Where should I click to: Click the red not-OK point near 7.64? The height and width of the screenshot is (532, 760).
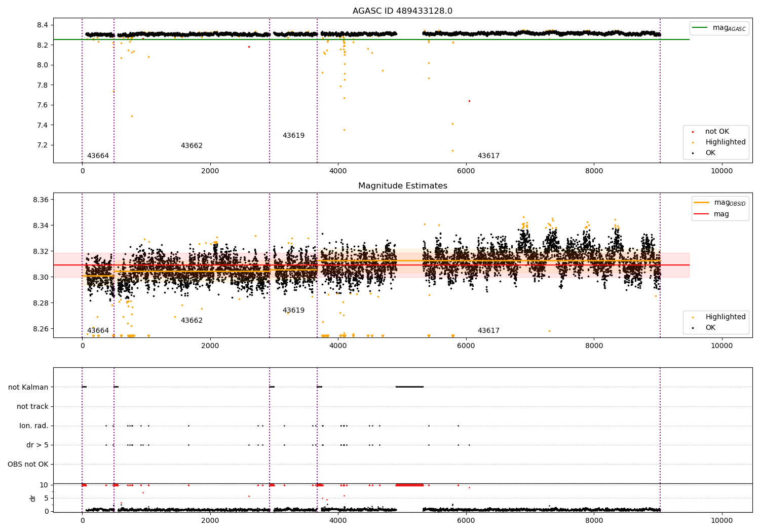(x=469, y=101)
